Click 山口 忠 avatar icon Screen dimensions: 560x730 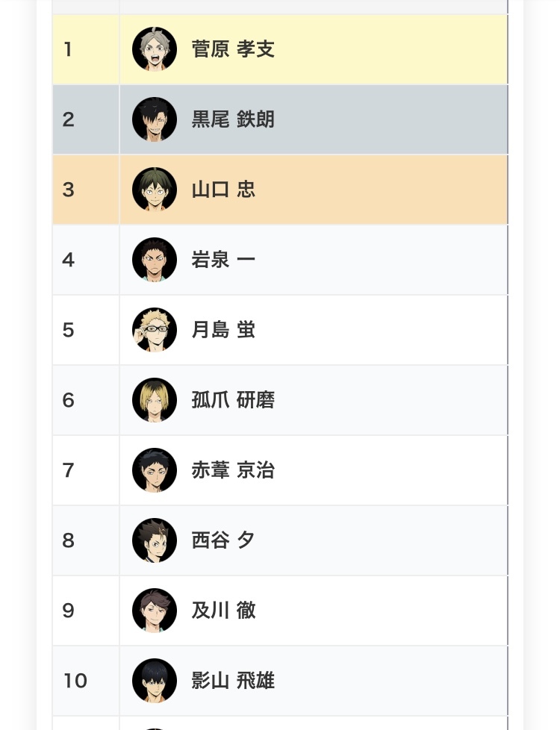tap(155, 190)
